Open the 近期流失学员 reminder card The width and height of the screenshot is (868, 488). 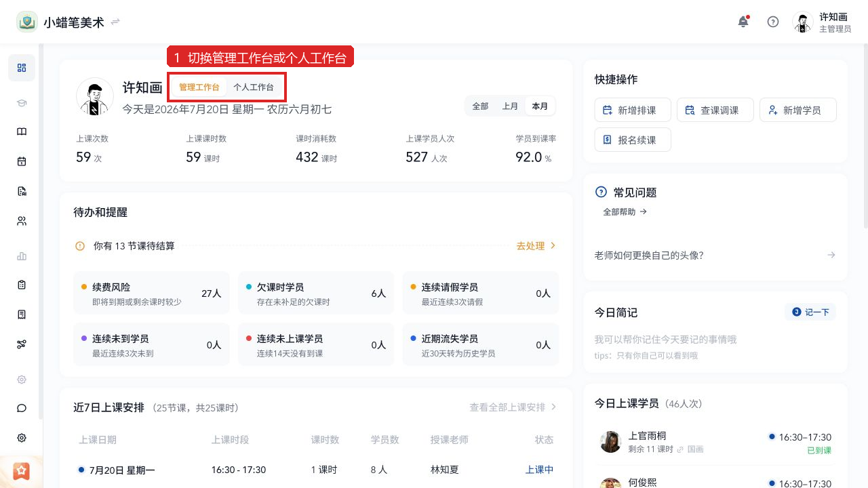[481, 344]
